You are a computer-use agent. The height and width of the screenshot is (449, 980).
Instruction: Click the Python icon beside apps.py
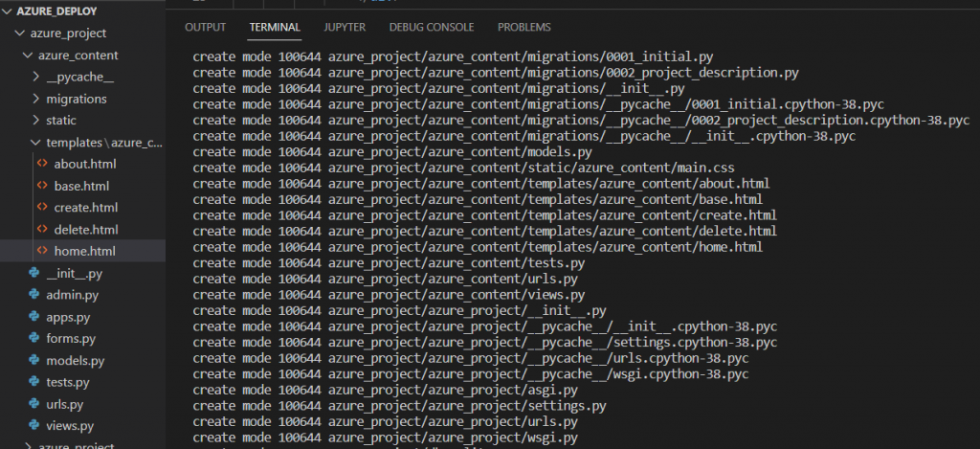click(x=34, y=317)
